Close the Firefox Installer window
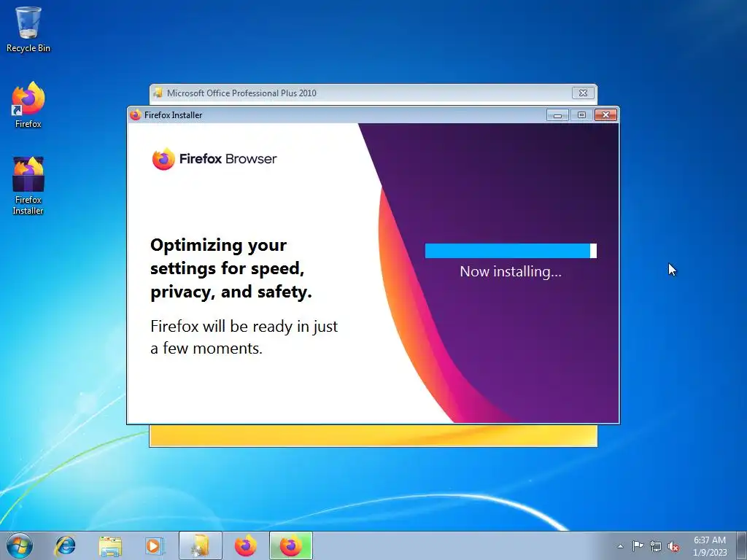 [606, 114]
